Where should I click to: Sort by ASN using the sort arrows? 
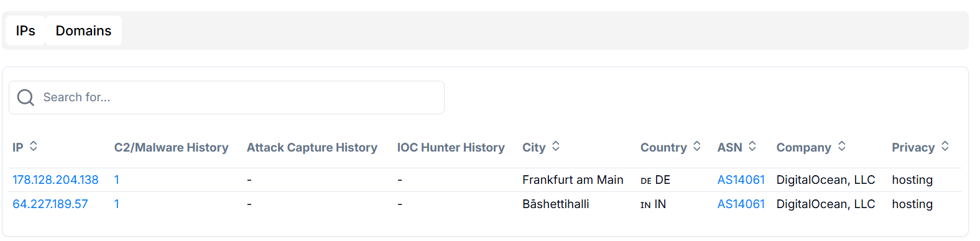(752, 146)
